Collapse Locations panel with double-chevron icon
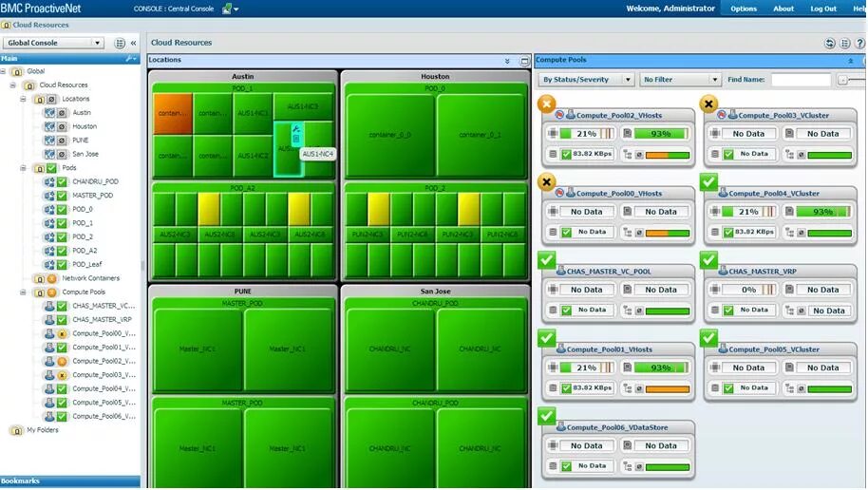The image size is (868, 490). 507,61
